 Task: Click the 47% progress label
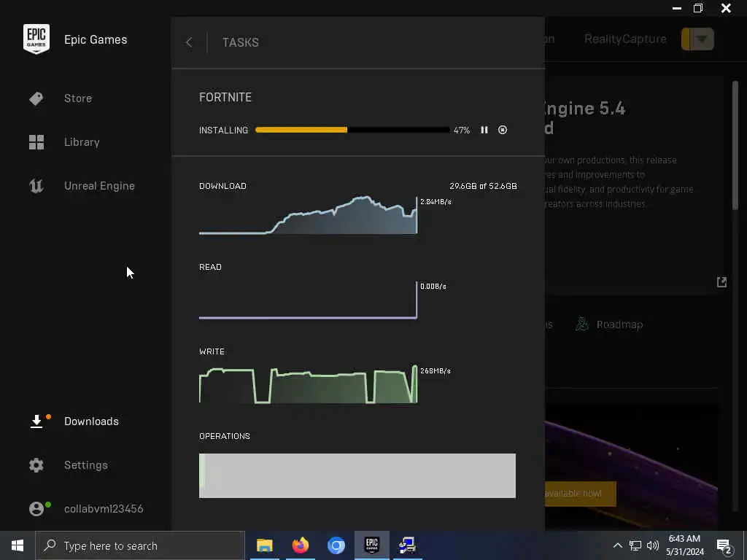pos(462,131)
